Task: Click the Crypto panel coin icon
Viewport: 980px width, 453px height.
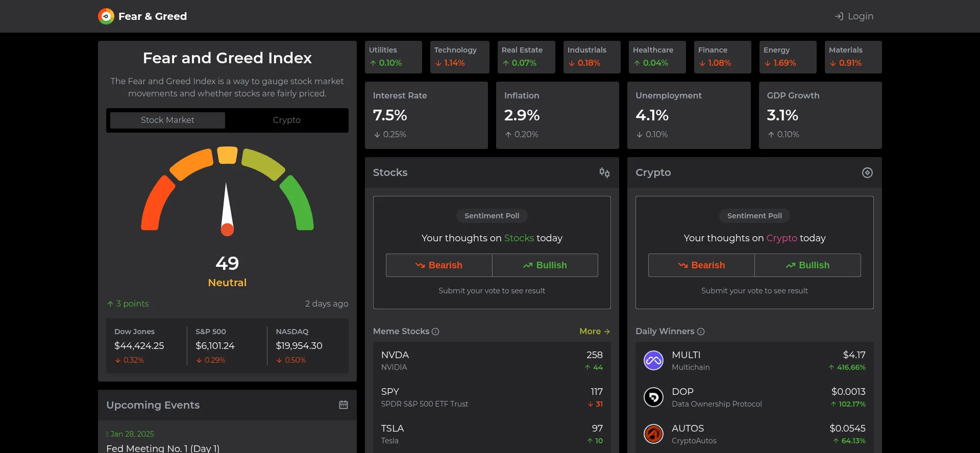Action: (x=867, y=172)
